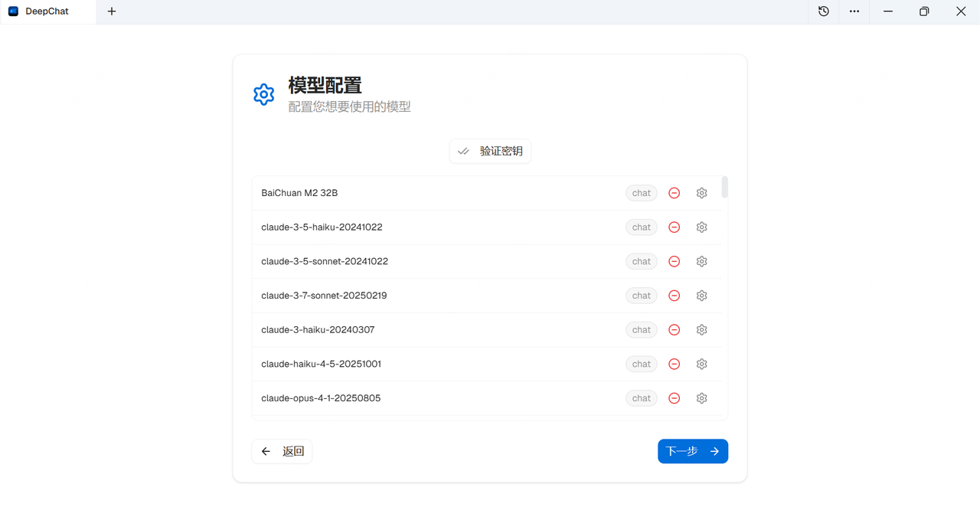Disable the claude-3-5-sonnet-20241022 model
The width and height of the screenshot is (980, 510).
674,261
